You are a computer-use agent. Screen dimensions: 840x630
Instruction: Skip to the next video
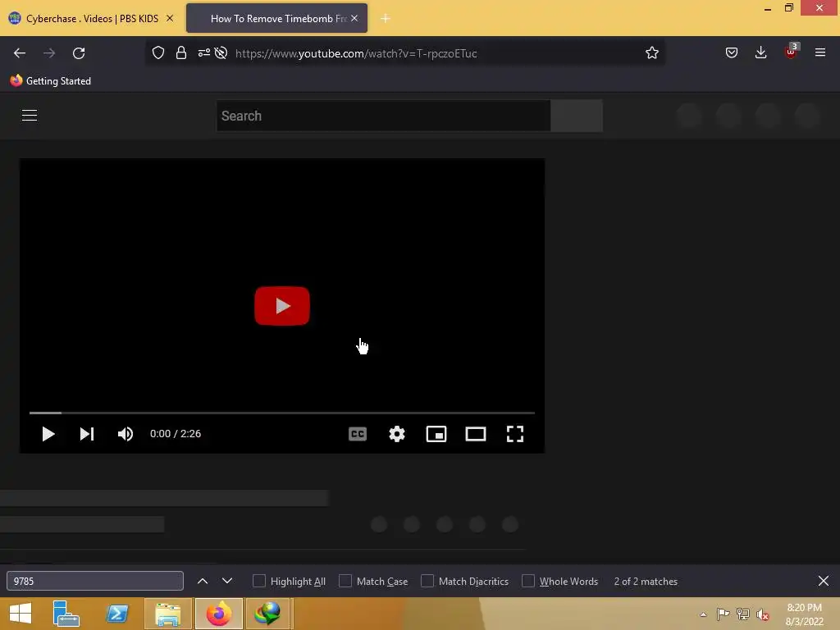[87, 434]
